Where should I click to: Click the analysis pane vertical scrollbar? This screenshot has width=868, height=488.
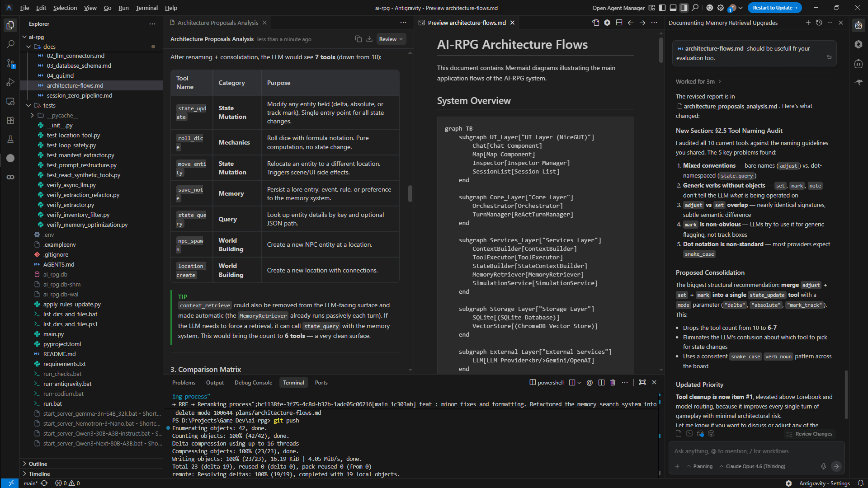[x=410, y=193]
